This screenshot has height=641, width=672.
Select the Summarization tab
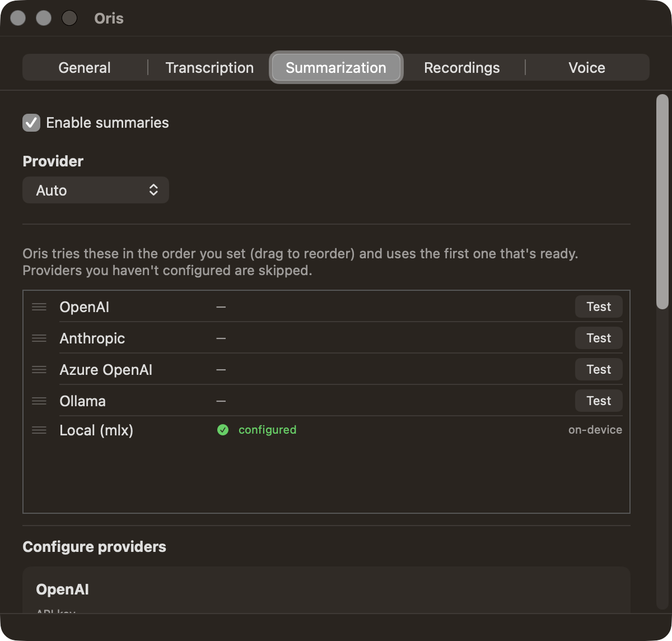pyautogui.click(x=336, y=68)
